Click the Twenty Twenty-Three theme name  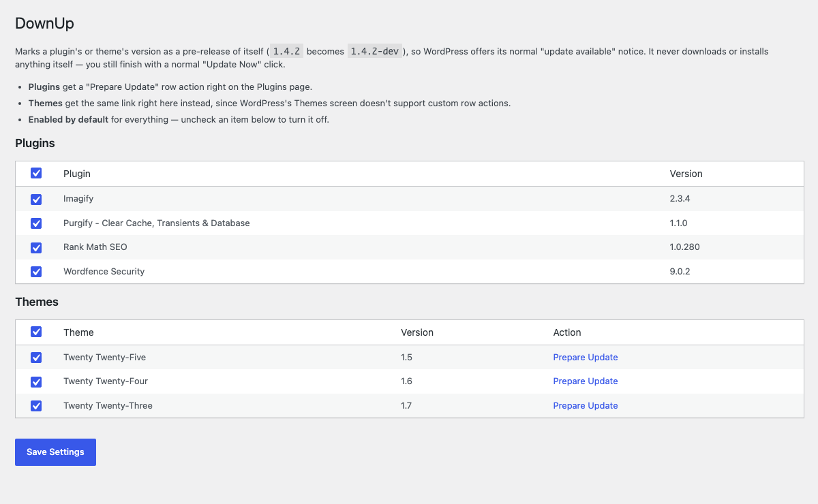[x=108, y=405]
